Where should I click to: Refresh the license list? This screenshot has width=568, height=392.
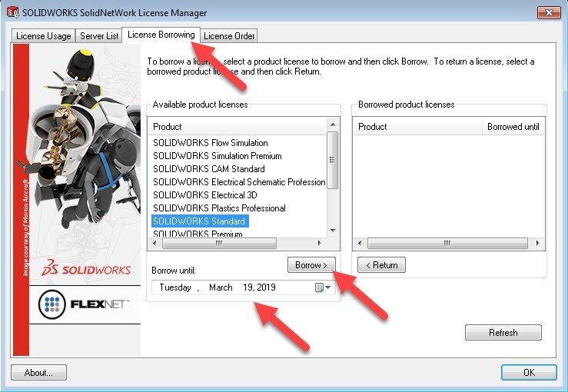click(503, 333)
